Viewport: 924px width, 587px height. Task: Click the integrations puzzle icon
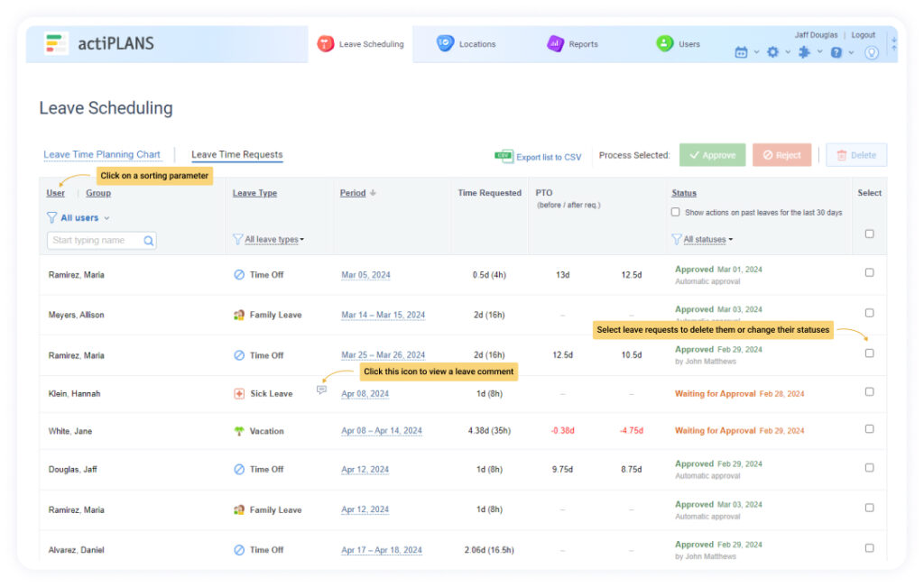[x=805, y=52]
